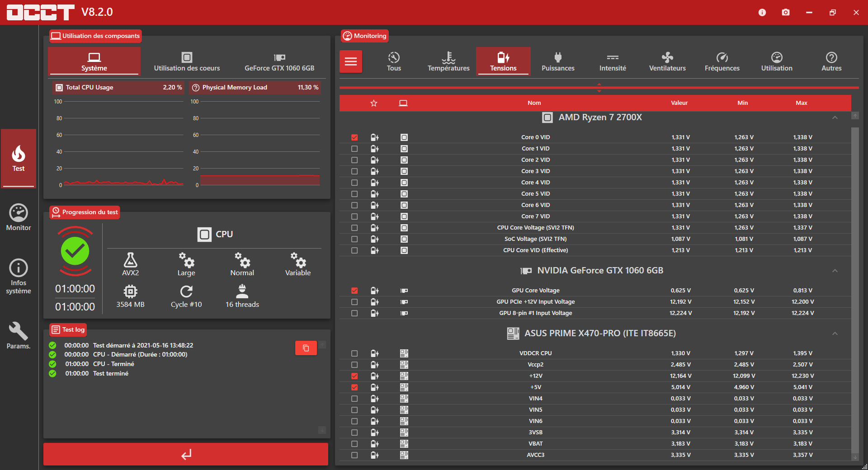Viewport: 868px width, 470px height.
Task: Click the favorites star column header
Action: pyautogui.click(x=374, y=103)
